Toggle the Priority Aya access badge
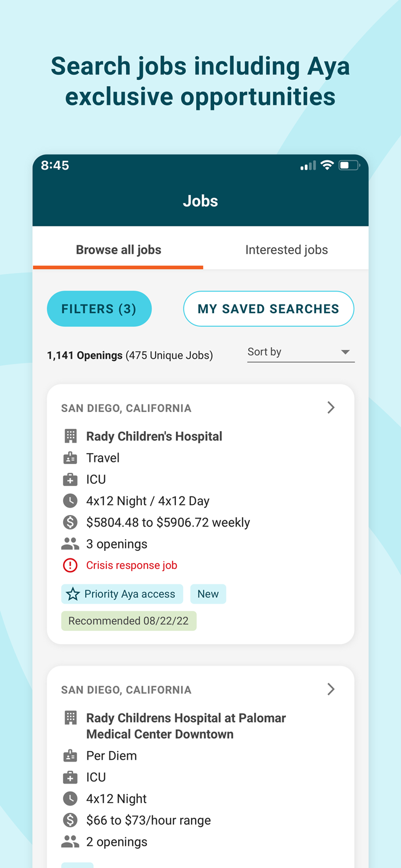Screen dimensions: 401x868 click(122, 594)
